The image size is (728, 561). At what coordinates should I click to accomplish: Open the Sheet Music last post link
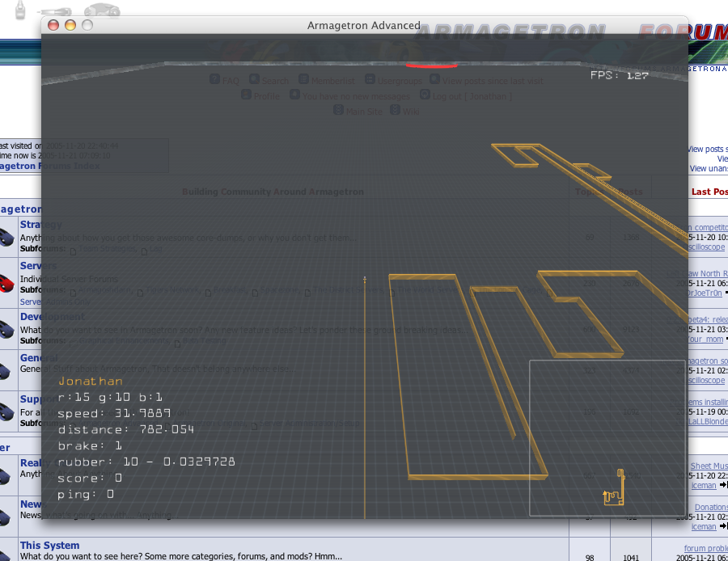point(709,466)
